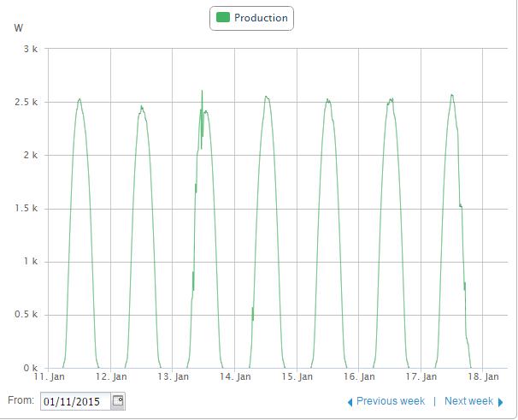Click the 1.5k step on 17 Jan curve
The width and height of the screenshot is (518, 420).
click(x=461, y=205)
